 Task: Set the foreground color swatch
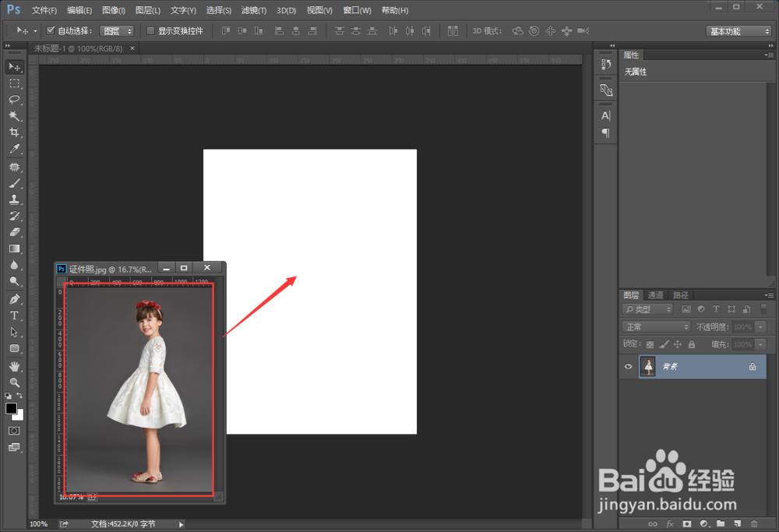click(x=11, y=408)
